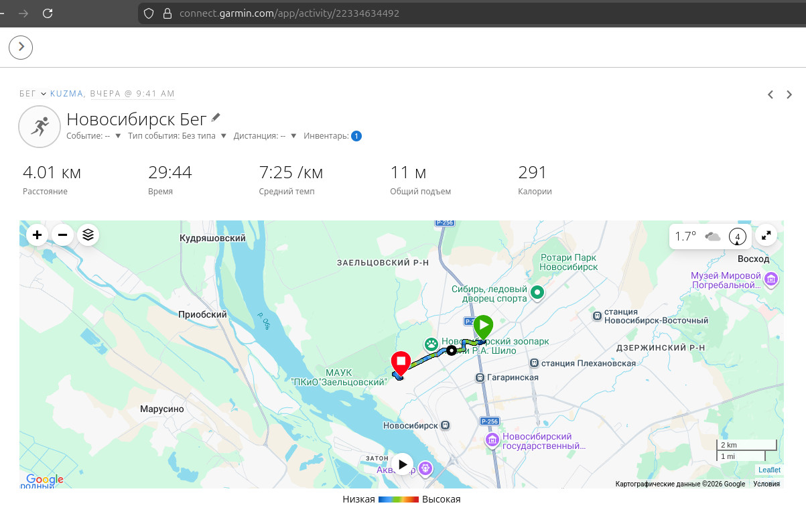Click the Новосибирский зоопарк paw map pin
The image size is (806, 532).
pyautogui.click(x=432, y=344)
